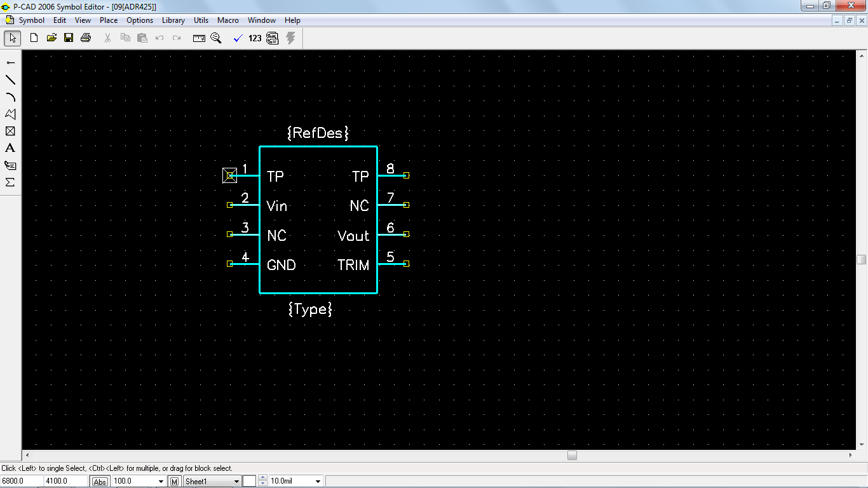
Task: Open a symbol with folder icon
Action: click(51, 38)
